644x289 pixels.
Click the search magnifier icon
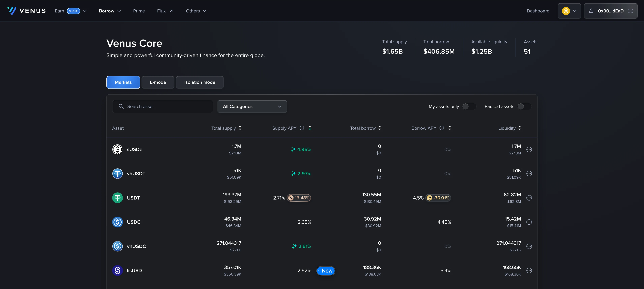[x=121, y=106]
